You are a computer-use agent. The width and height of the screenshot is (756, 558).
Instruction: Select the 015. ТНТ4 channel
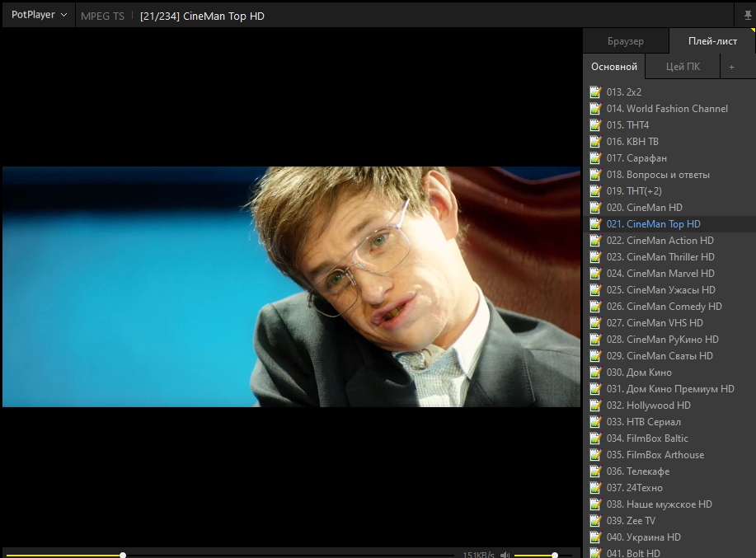pyautogui.click(x=669, y=124)
